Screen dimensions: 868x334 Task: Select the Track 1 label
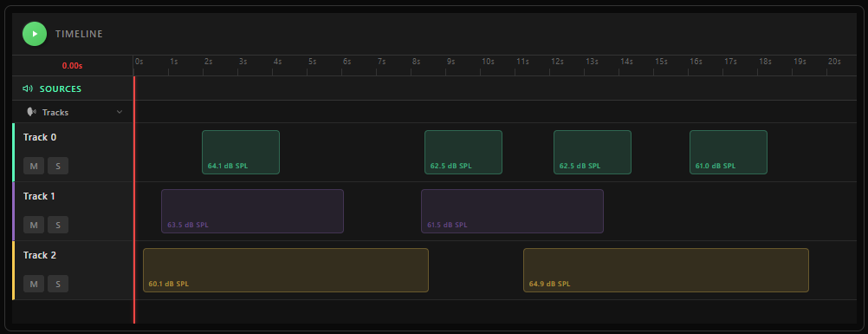pos(39,196)
